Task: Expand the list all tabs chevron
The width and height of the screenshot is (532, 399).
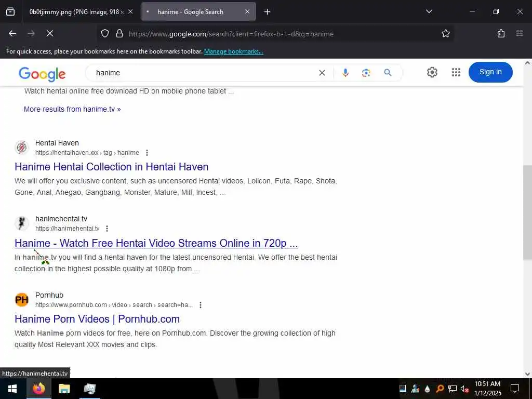Action: (x=429, y=11)
